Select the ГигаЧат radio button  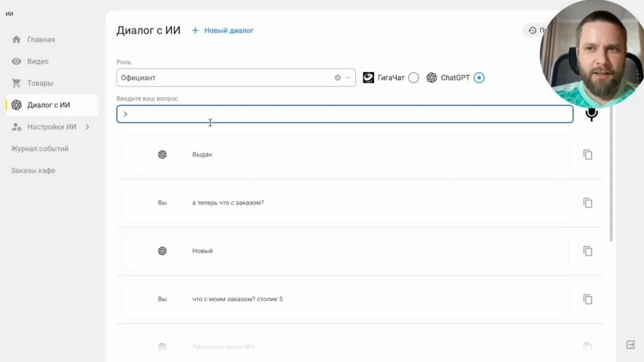pyautogui.click(x=414, y=78)
